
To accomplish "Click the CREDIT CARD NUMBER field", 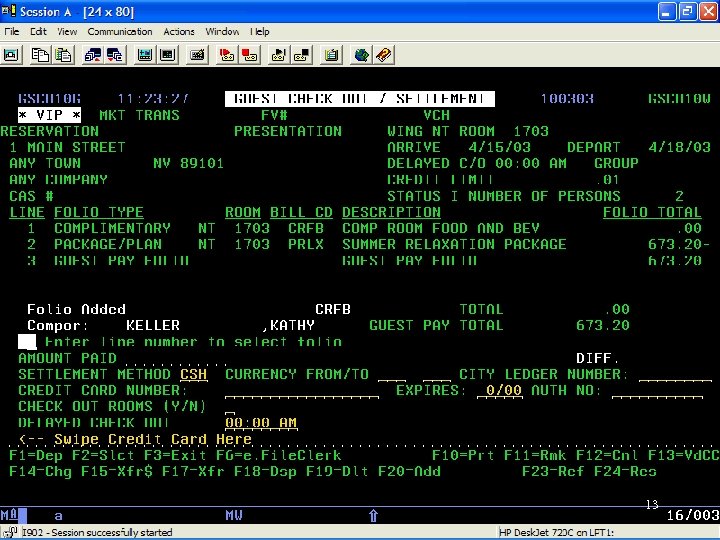I will (x=302, y=391).
